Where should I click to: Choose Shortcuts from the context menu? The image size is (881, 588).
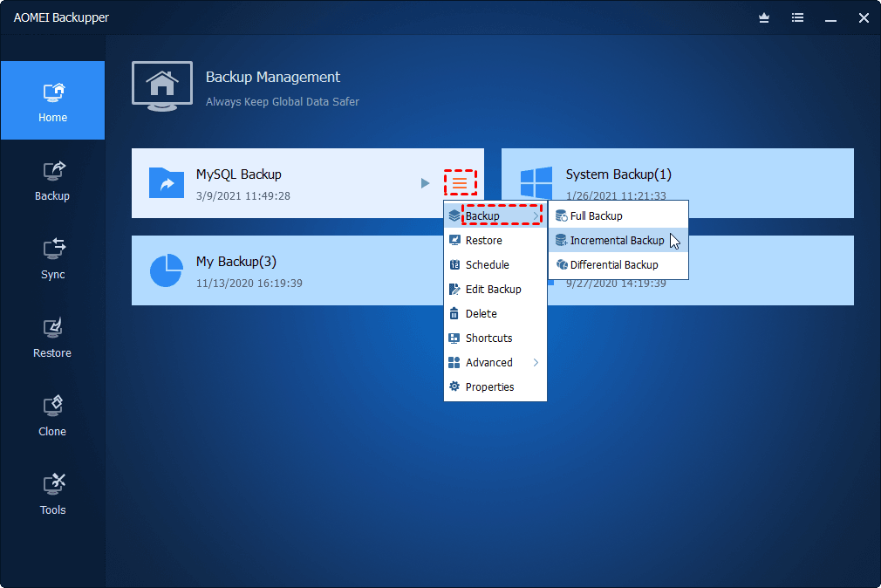point(495,338)
